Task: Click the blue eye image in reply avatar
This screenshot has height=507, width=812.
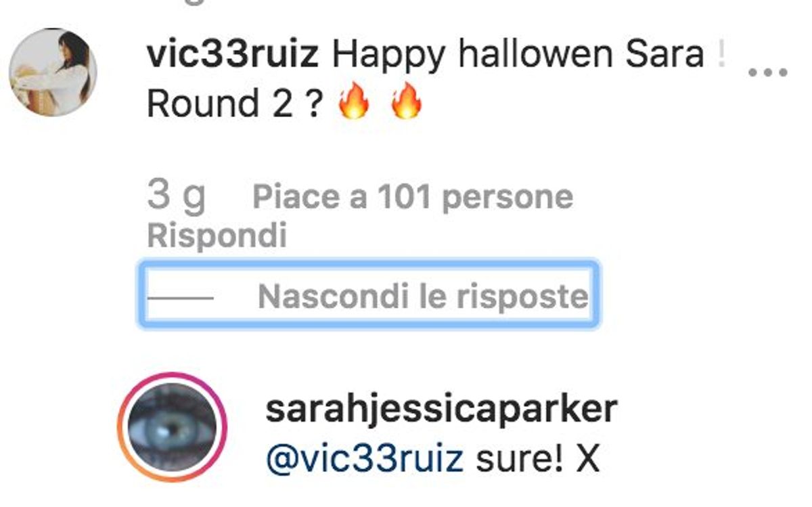Action: pyautogui.click(x=172, y=426)
